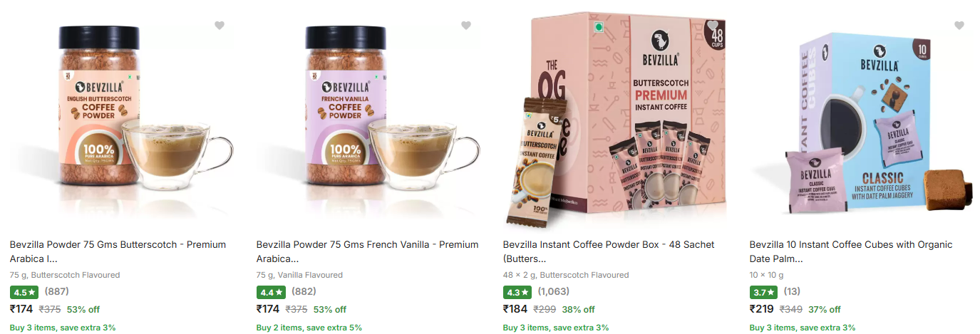Click the 4.5 star rating badge
Screen dimensions: 980x334
pyautogui.click(x=24, y=292)
